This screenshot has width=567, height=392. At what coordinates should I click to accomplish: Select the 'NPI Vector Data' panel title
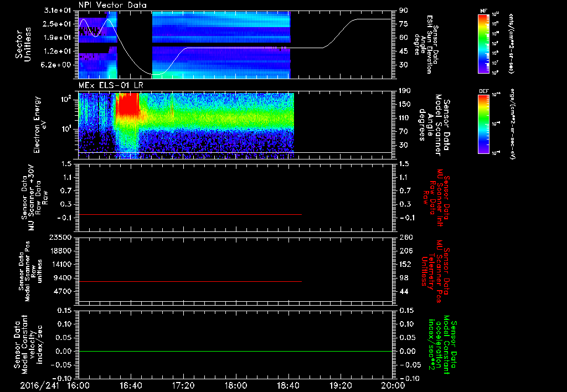pos(112,5)
